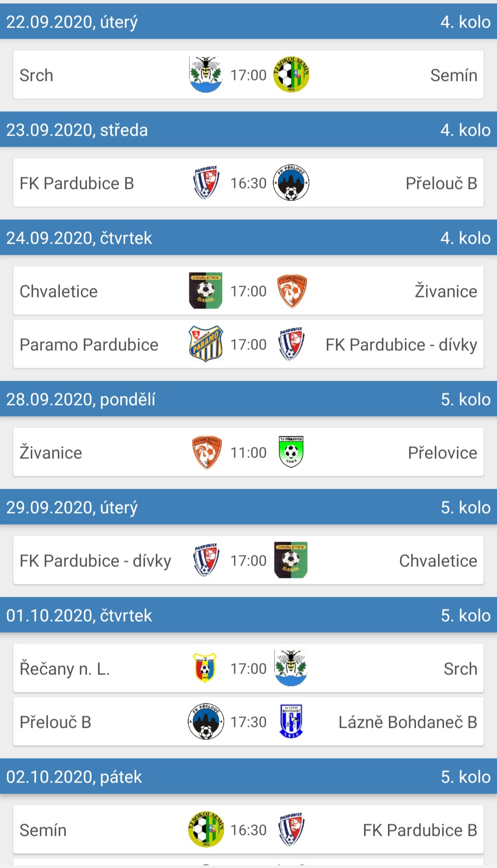Tap the Chvaletice Baník crest in the 24.09 match
The image size is (497, 868).
click(x=206, y=291)
